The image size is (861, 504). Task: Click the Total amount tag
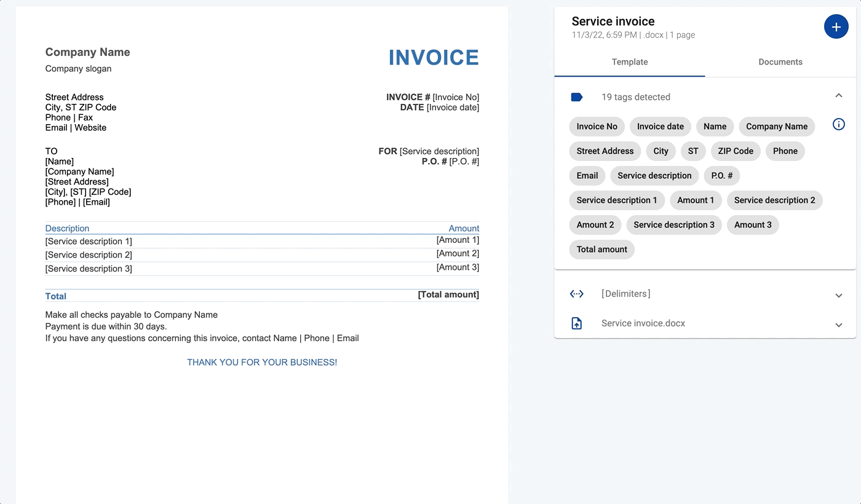pyautogui.click(x=601, y=249)
